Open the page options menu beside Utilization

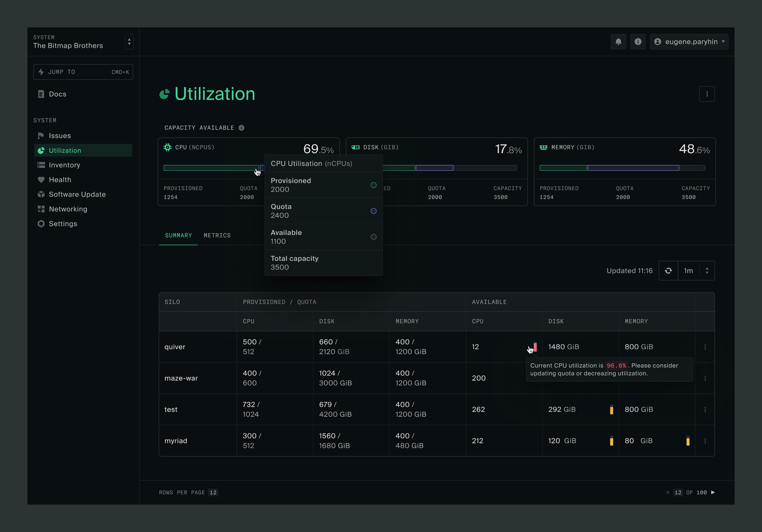click(x=707, y=94)
